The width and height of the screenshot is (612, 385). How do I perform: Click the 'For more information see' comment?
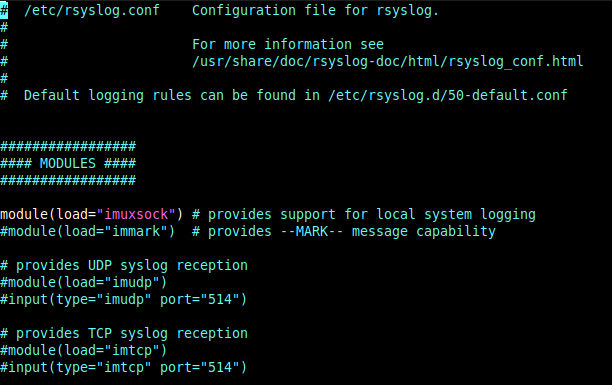click(288, 44)
